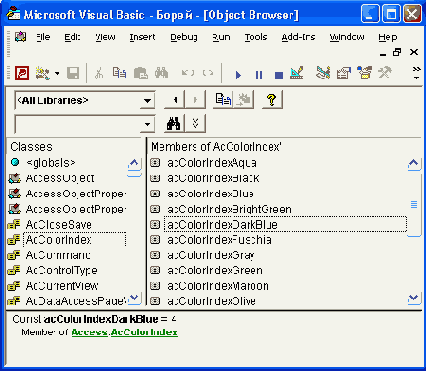Screen dimensions: 426x371
Task: Open the Add-Ins menu
Action: [298, 37]
